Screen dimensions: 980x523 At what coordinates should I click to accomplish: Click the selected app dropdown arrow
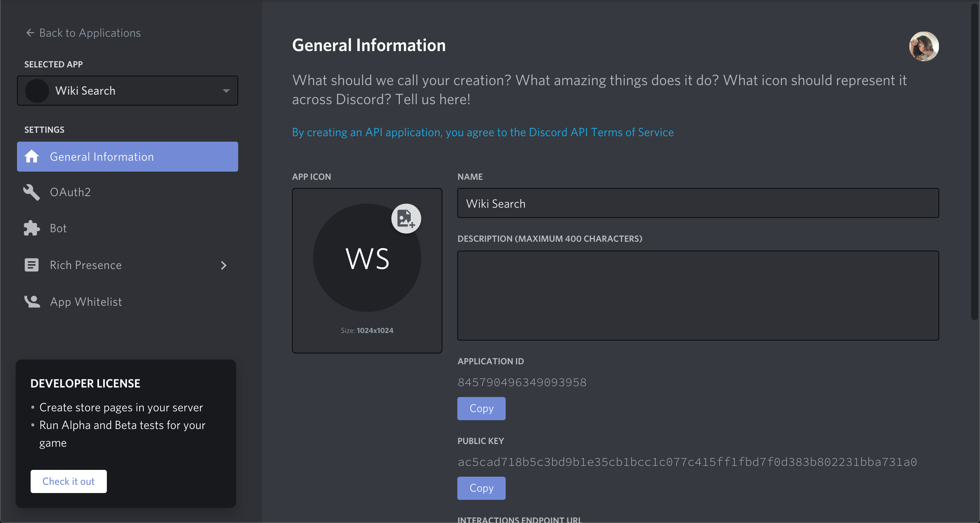(226, 91)
